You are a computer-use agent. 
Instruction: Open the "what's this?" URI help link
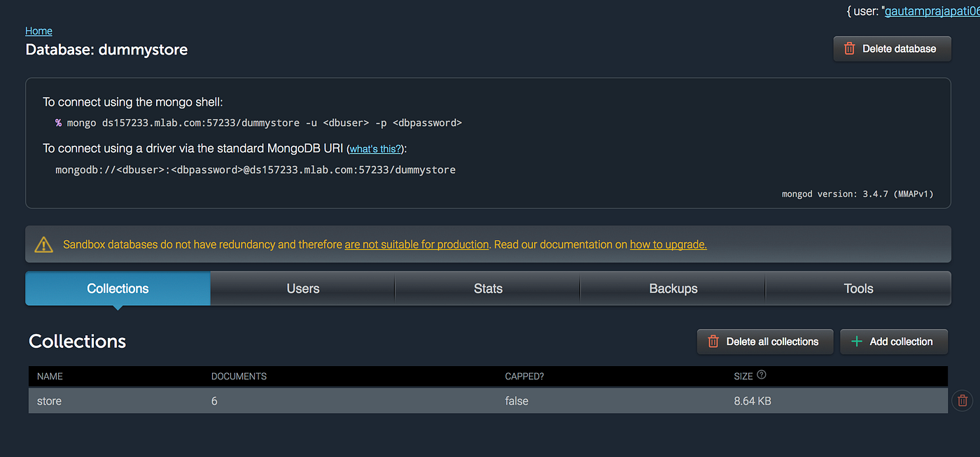pyautogui.click(x=376, y=149)
